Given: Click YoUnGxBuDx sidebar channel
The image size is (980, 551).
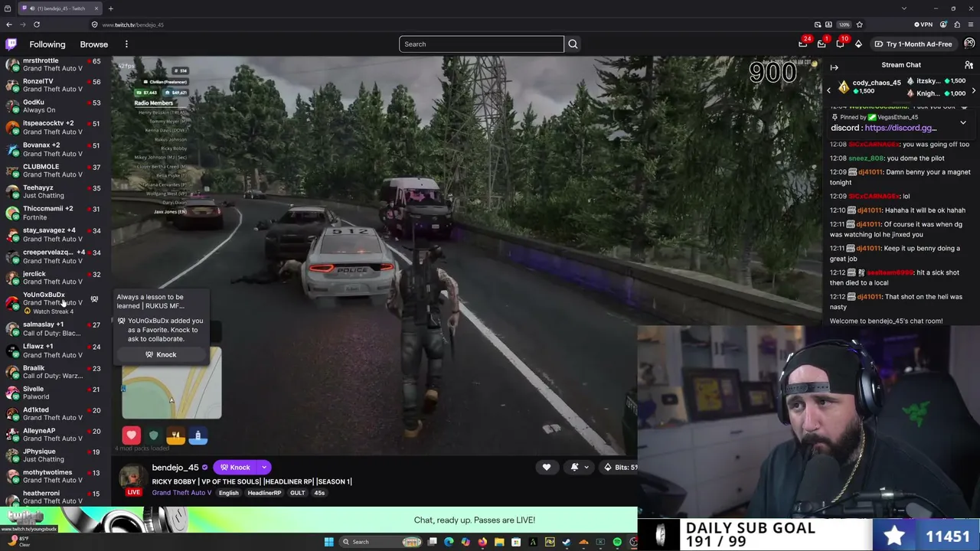Looking at the screenshot, I should coord(54,302).
